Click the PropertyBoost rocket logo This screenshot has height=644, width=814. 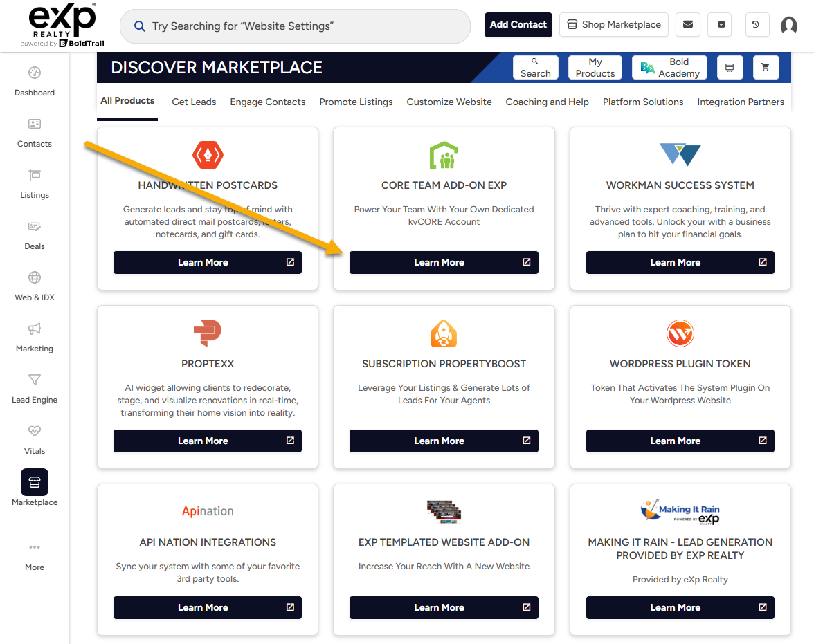coord(444,333)
